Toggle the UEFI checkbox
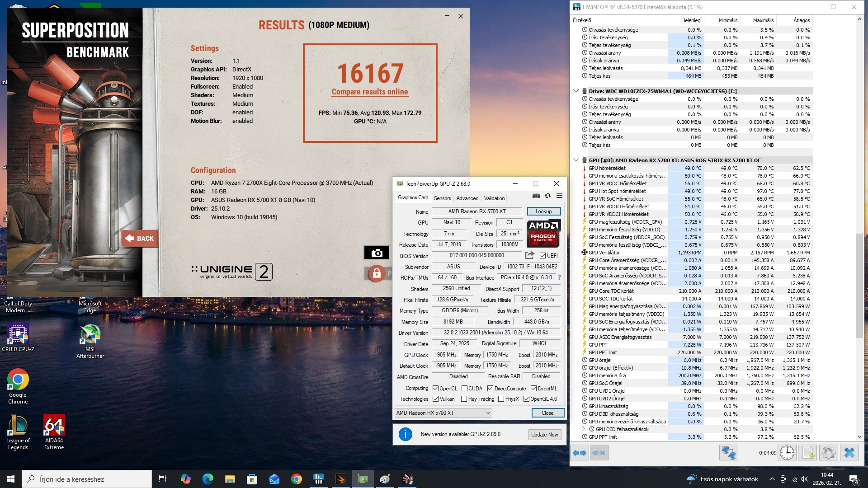 click(542, 256)
